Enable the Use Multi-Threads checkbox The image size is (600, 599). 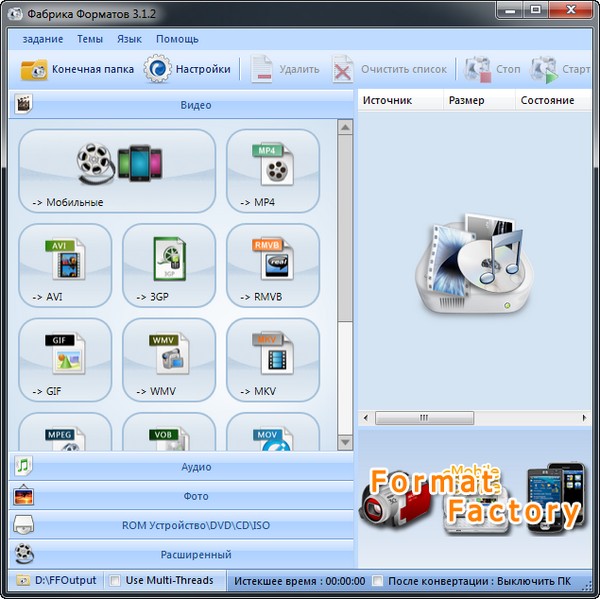tap(114, 581)
